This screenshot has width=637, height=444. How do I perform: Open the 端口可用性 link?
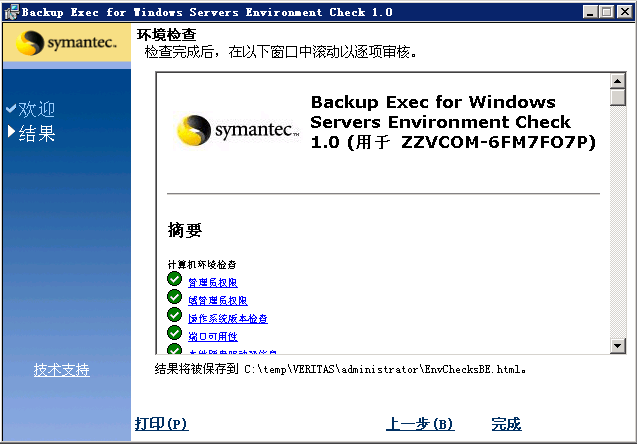click(212, 337)
